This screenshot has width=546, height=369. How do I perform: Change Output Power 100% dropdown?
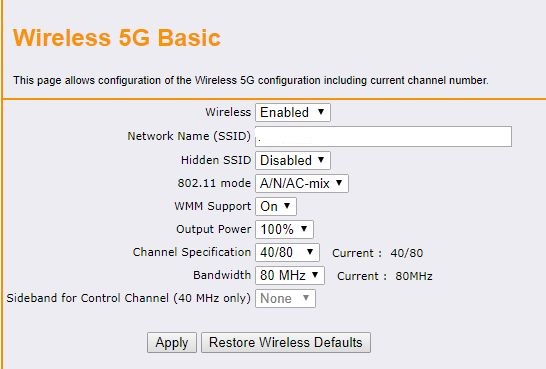pyautogui.click(x=284, y=229)
